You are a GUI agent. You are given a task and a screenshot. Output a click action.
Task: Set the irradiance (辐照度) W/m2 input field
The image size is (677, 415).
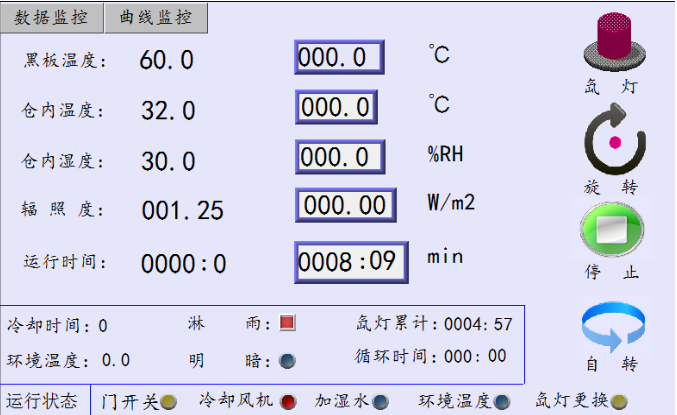(345, 206)
